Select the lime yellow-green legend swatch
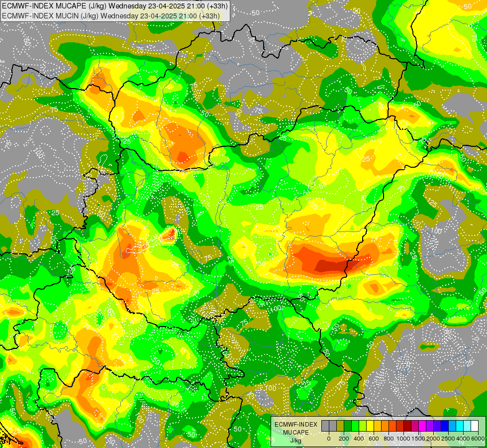Screen dimensions: 487x448 click(x=363, y=426)
